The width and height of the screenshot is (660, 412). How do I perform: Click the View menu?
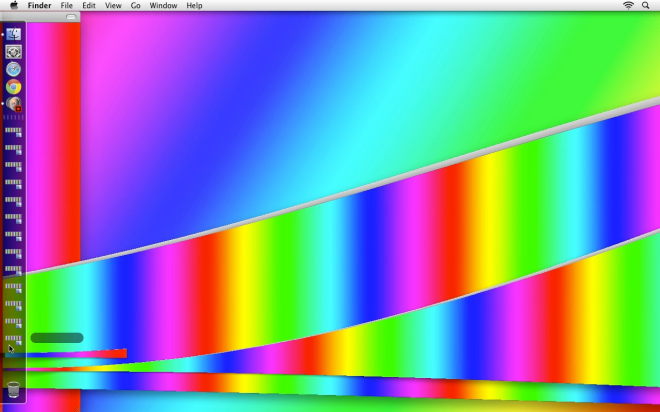(113, 6)
